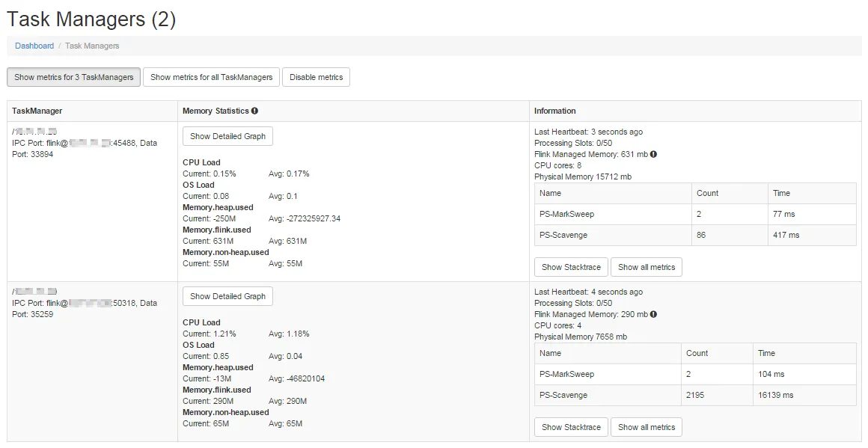Click the Information column header

coord(554,111)
